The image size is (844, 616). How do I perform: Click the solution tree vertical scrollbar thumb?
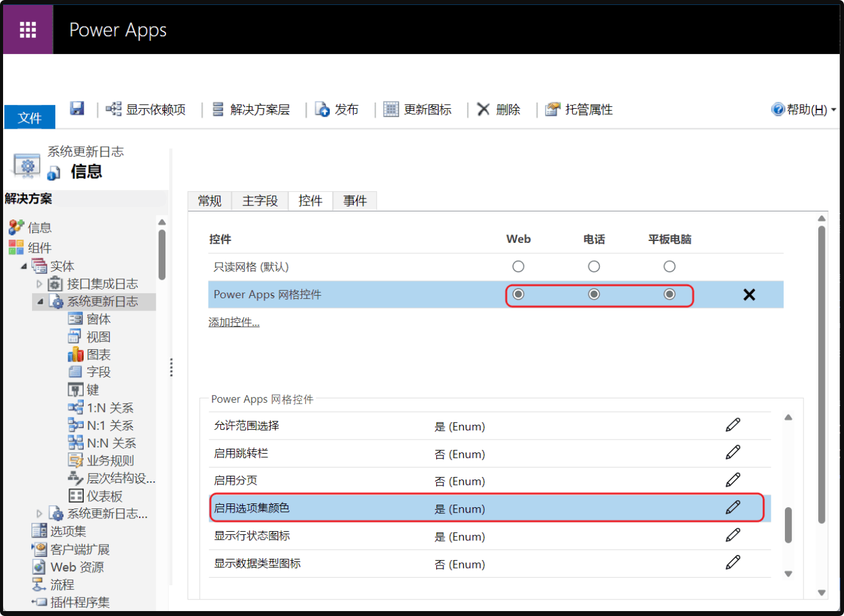click(x=162, y=255)
